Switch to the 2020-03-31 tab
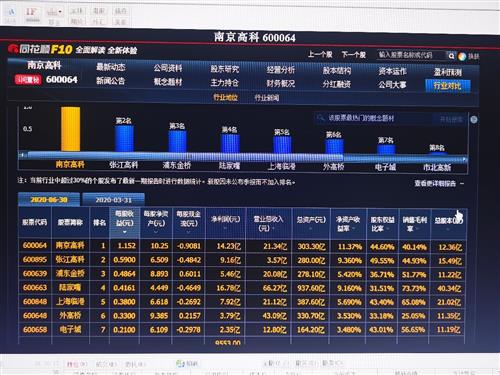 (x=114, y=200)
